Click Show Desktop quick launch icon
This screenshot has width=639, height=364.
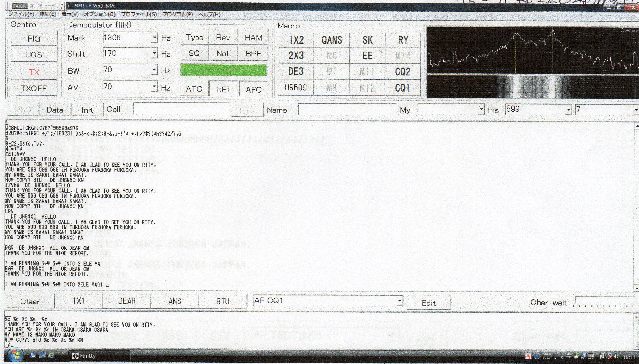[x=33, y=355]
